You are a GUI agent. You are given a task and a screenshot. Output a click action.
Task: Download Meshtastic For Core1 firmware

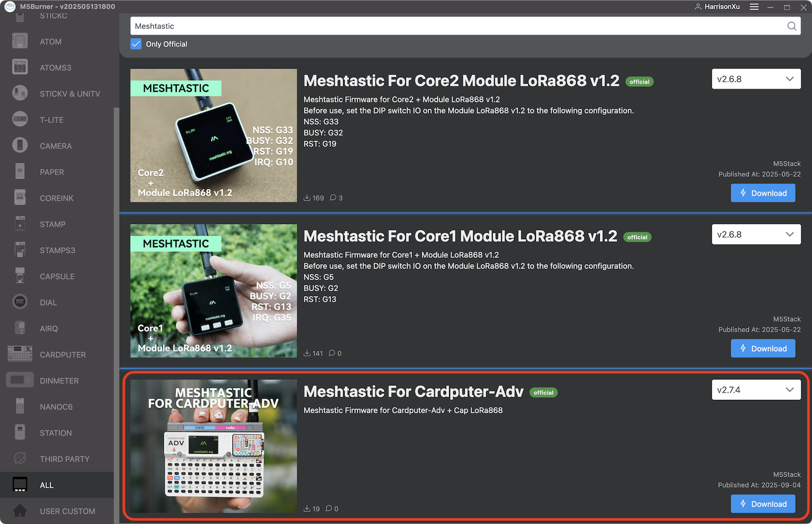click(763, 348)
